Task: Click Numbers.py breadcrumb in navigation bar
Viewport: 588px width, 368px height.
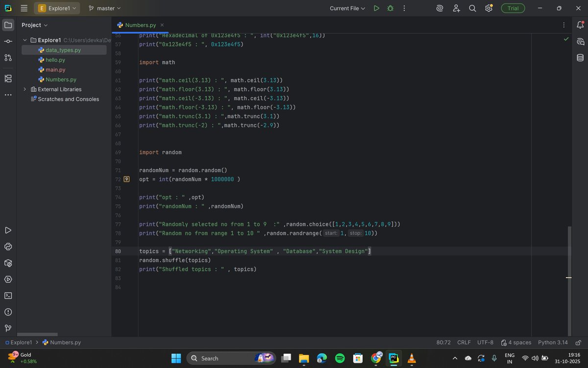Action: point(62,342)
